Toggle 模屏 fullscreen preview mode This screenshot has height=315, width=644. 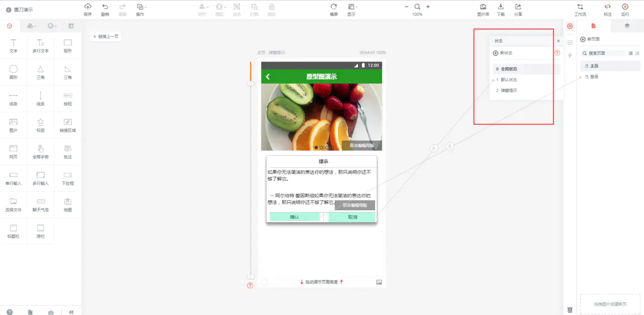click(333, 9)
